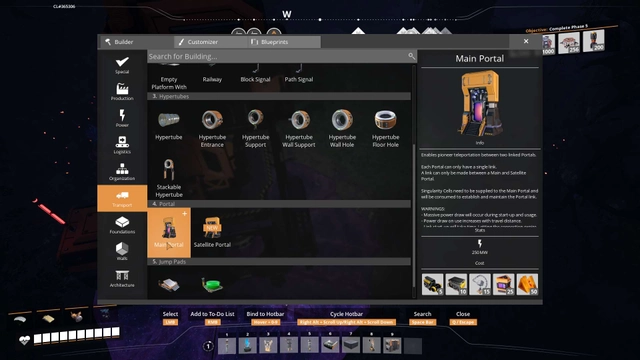Open the Production category in sidebar
The image size is (640, 360).
coord(122,92)
